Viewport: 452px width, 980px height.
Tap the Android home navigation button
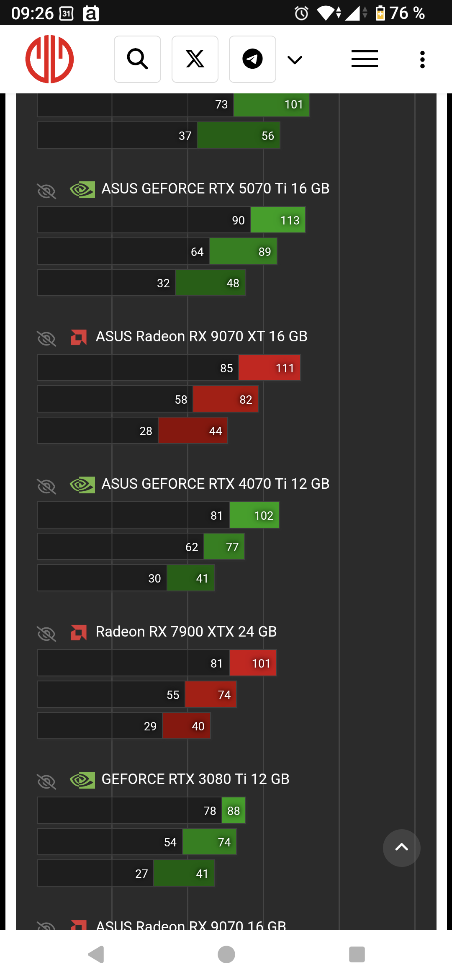click(x=226, y=954)
